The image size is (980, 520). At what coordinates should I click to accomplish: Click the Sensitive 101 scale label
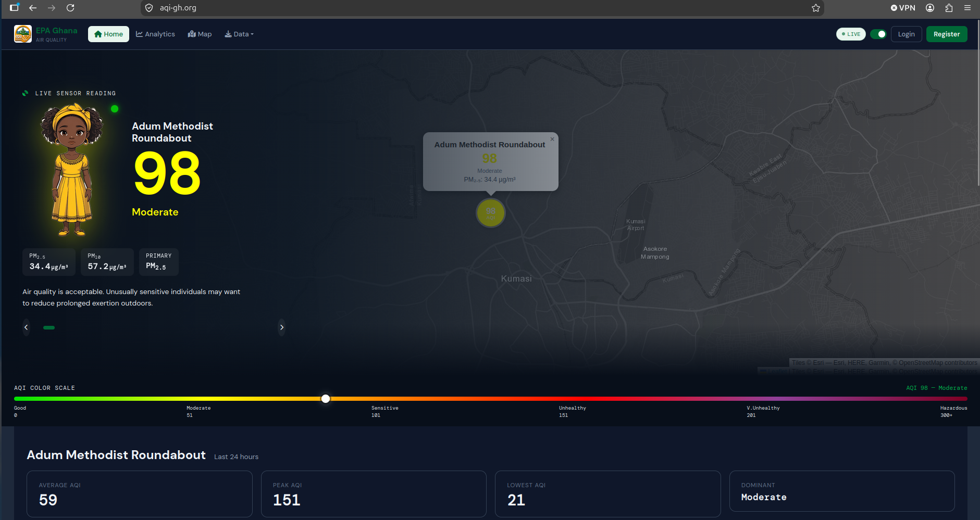(384, 411)
